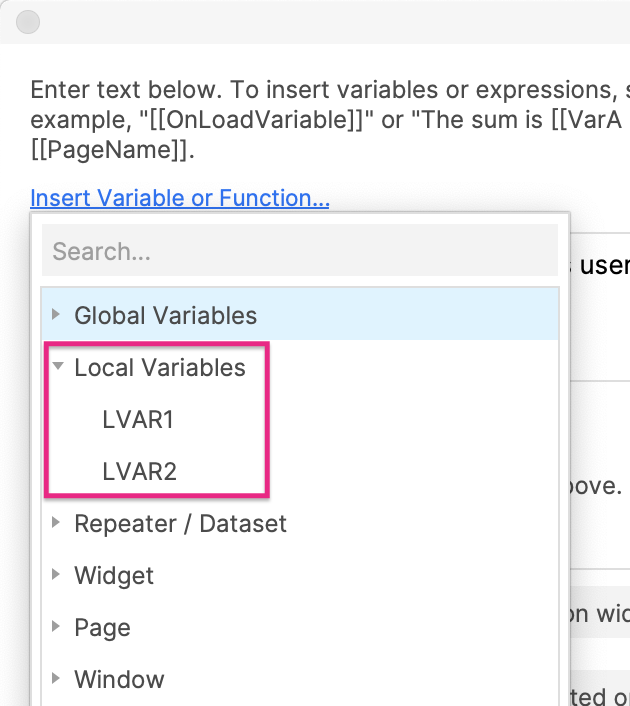Select the LVAR2 local variable

(140, 472)
